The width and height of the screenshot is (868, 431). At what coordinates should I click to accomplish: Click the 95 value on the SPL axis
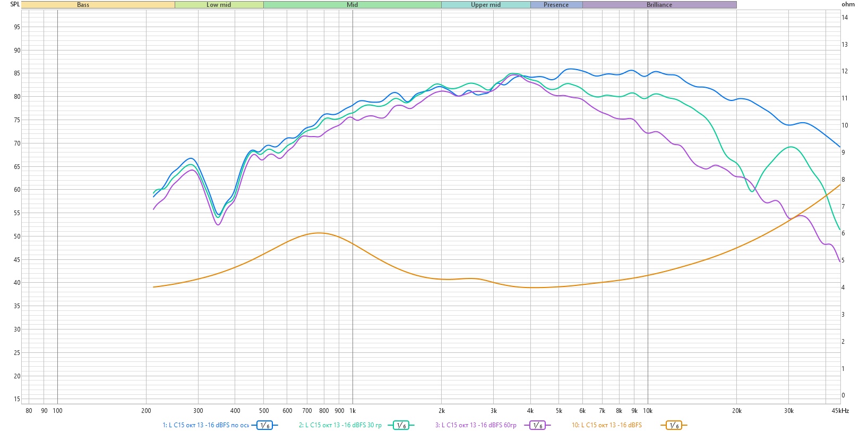(17, 27)
